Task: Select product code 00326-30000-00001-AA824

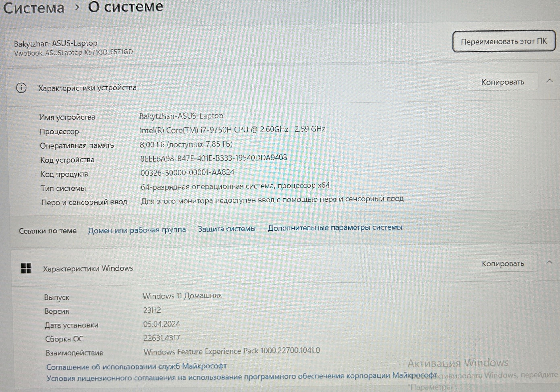Action: click(187, 172)
